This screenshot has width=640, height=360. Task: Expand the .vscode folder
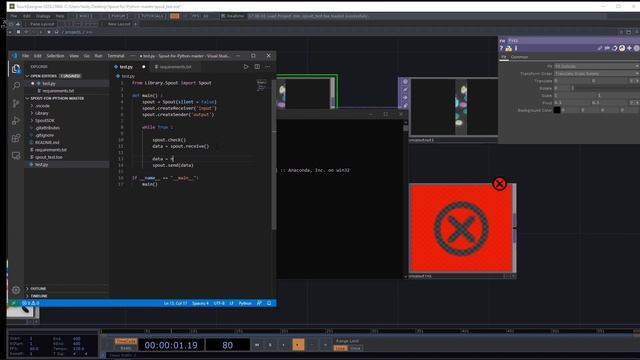click(42, 106)
